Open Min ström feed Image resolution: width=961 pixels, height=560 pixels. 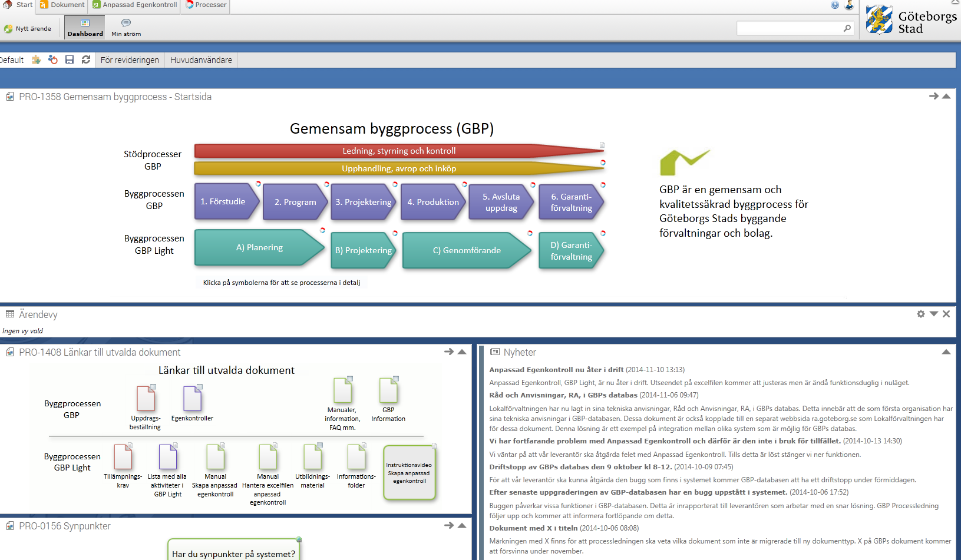[x=126, y=28]
